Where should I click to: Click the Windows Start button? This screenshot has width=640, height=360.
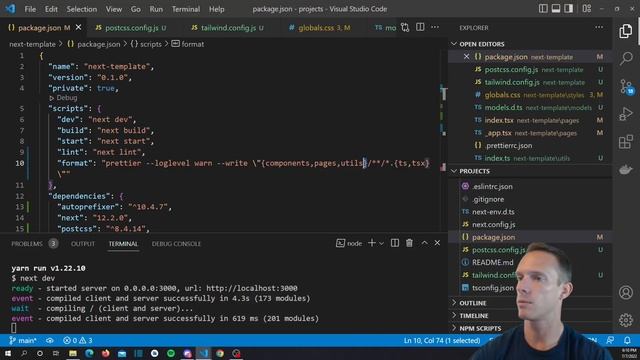click(8, 353)
